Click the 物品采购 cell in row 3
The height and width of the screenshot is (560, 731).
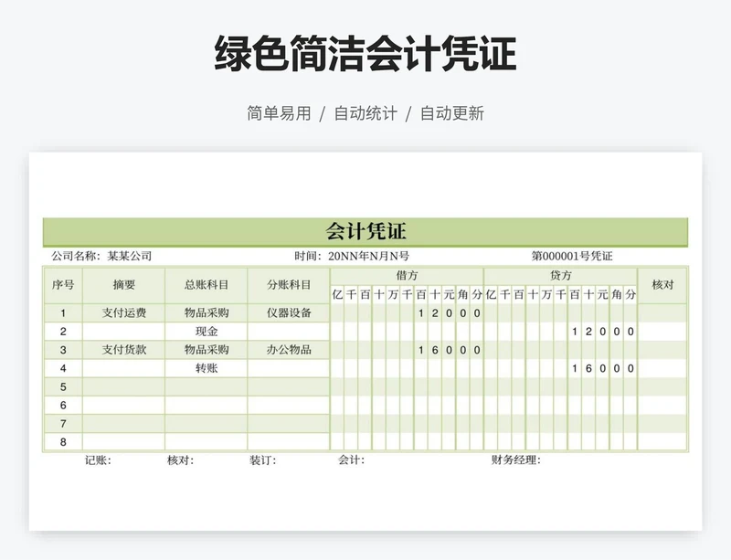pyautogui.click(x=207, y=350)
